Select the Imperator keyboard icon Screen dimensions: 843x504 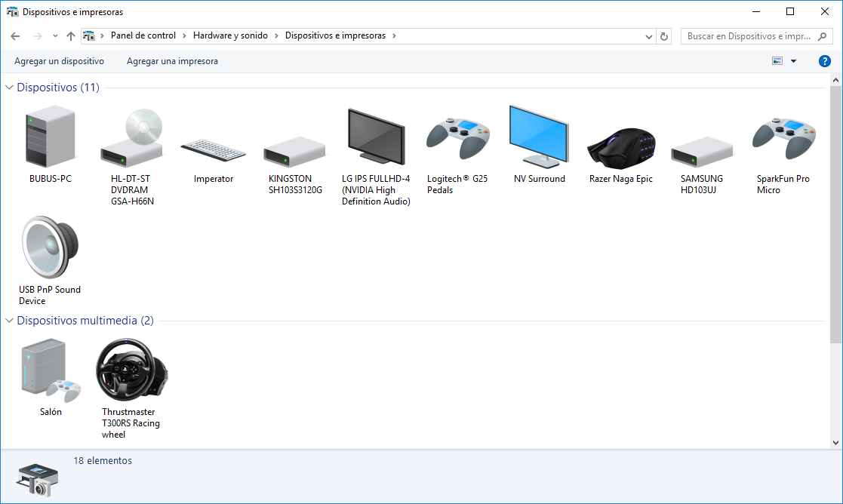coord(213,150)
